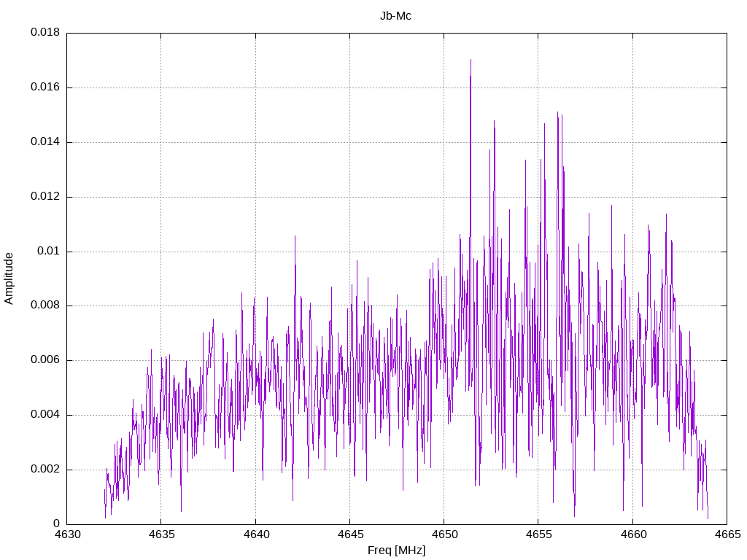Click the y-axis tick label 0.004
The height and width of the screenshot is (560, 747).
click(45, 414)
